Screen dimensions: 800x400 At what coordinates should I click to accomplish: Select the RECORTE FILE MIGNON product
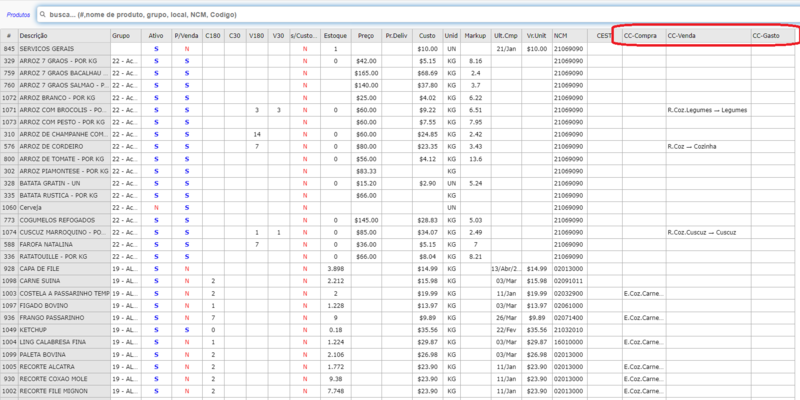64,391
